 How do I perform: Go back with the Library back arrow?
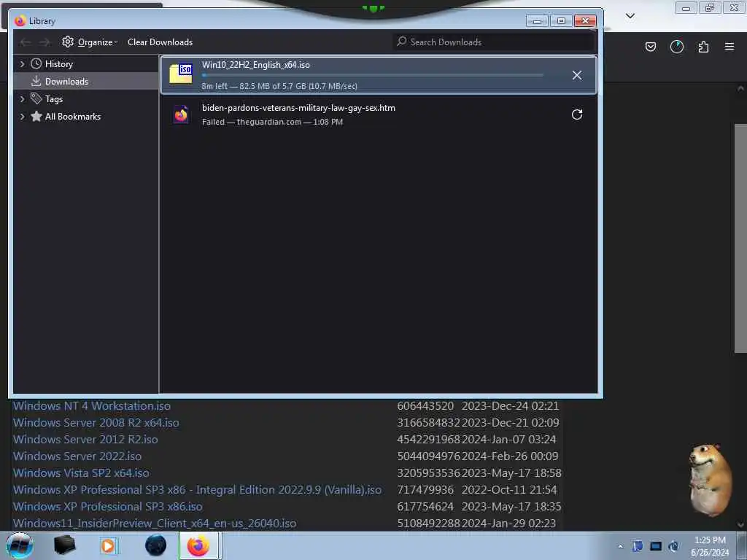26,42
